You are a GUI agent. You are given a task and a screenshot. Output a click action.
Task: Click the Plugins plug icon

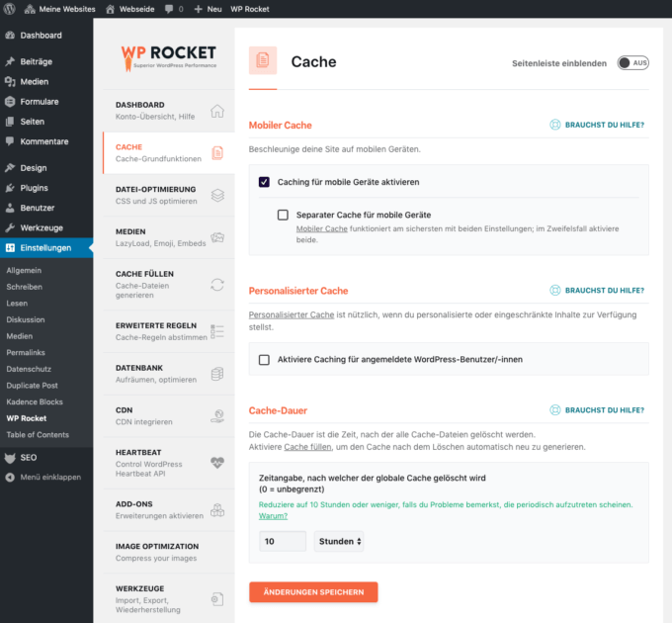(x=10, y=188)
